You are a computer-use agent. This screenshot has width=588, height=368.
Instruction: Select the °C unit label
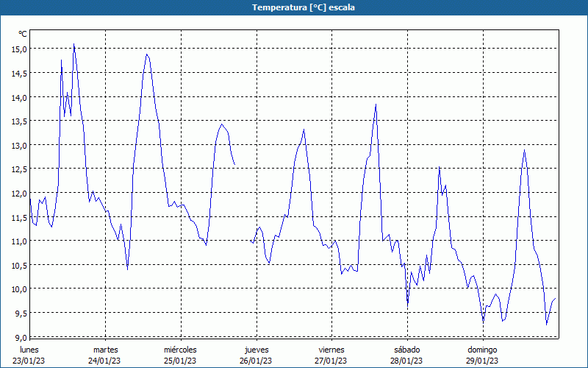(x=23, y=34)
